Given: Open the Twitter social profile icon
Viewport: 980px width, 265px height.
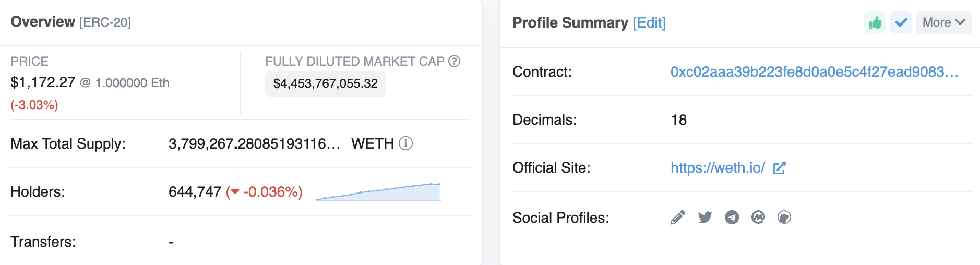Looking at the screenshot, I should pyautogui.click(x=705, y=218).
